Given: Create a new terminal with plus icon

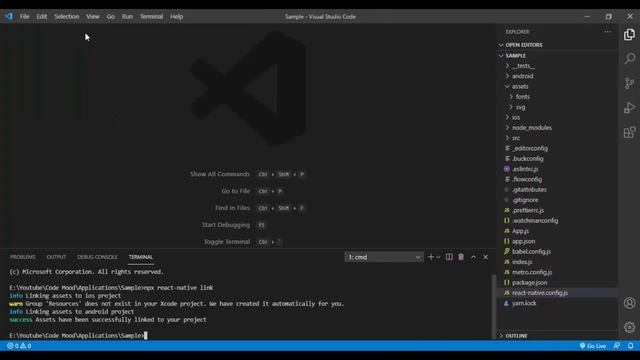Looking at the screenshot, I should (430, 257).
